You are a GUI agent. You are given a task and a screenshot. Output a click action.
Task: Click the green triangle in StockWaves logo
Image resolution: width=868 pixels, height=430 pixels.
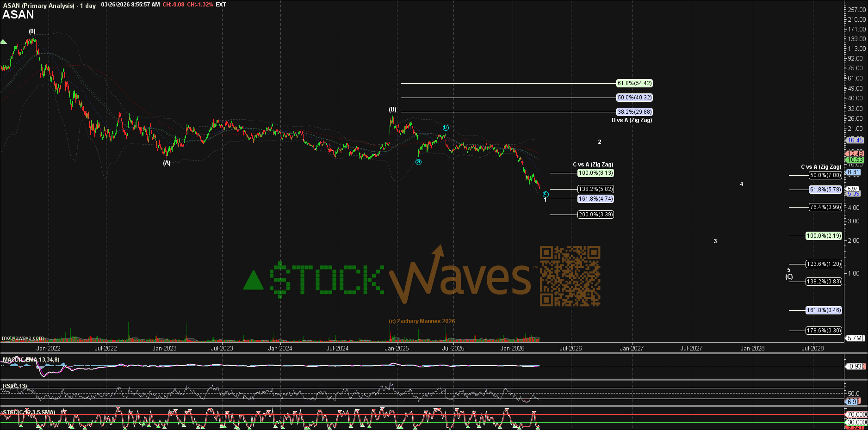point(253,281)
